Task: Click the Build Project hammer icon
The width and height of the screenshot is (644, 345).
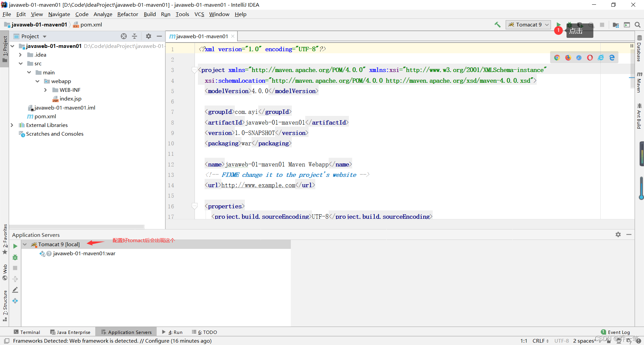Action: 497,24
